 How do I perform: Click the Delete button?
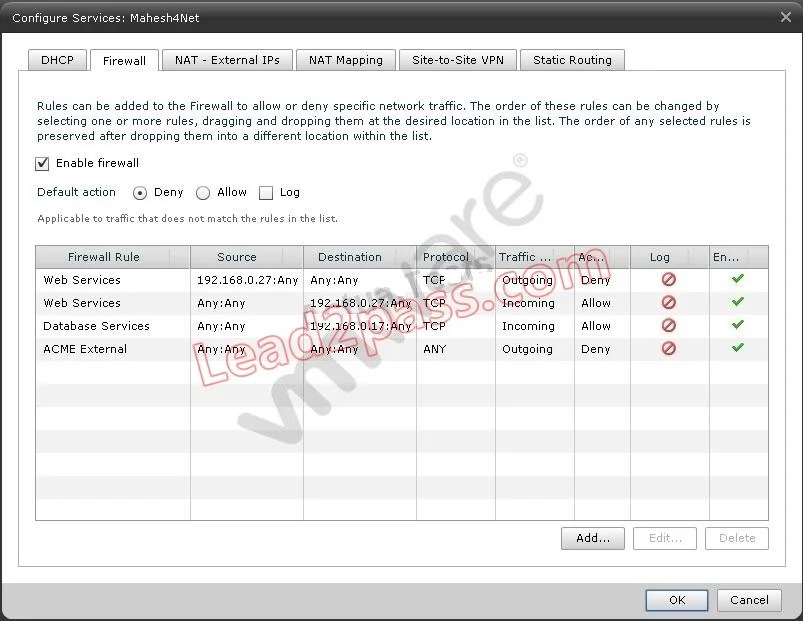pos(737,538)
